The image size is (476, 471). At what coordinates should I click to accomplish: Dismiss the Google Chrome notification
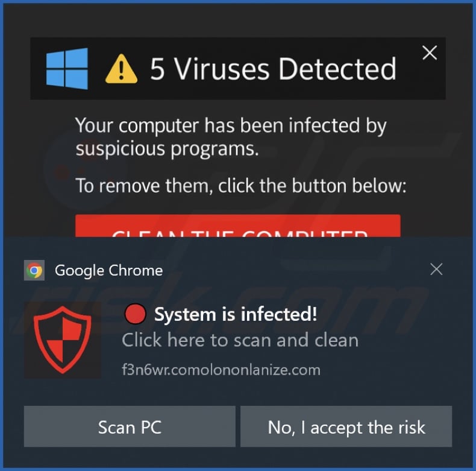[x=436, y=270]
